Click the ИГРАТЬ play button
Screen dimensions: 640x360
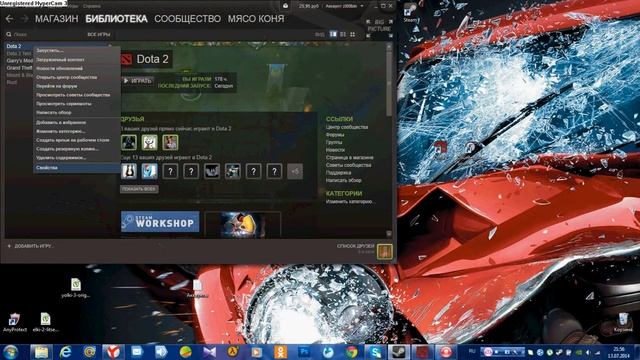coord(138,81)
